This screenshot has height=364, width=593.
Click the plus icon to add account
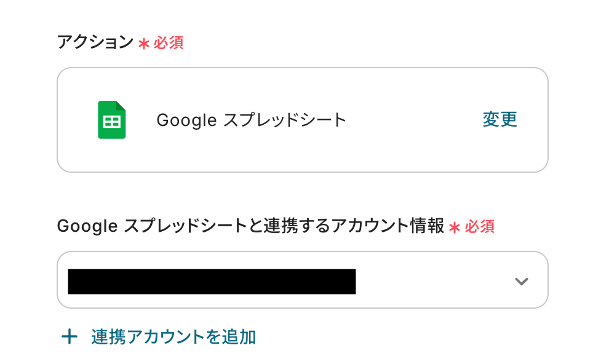click(70, 337)
